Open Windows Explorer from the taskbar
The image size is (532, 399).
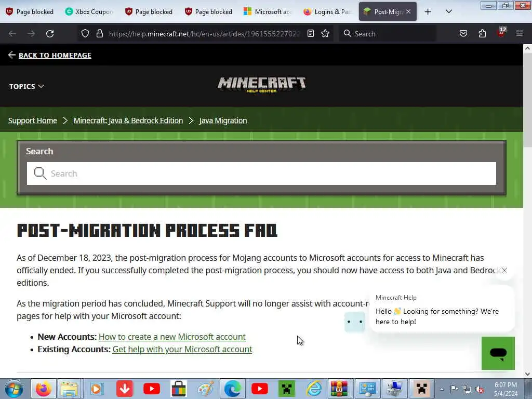click(x=70, y=389)
